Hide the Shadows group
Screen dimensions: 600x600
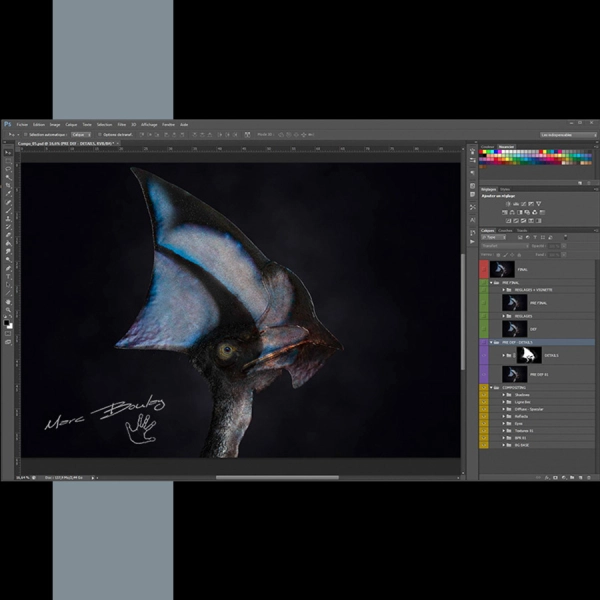click(x=484, y=395)
